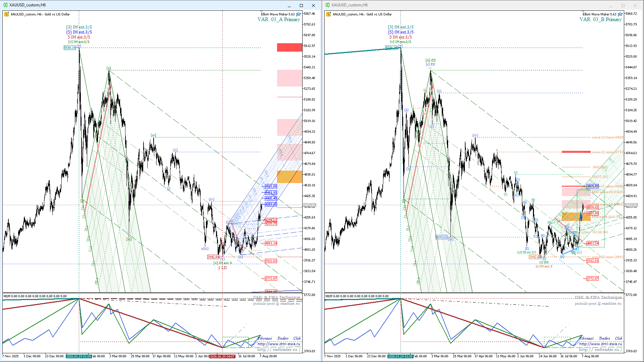This screenshot has width=644, height=362.
Task: Select the 4099.02 price label in VAR. 03_B
Action: (441, 237)
